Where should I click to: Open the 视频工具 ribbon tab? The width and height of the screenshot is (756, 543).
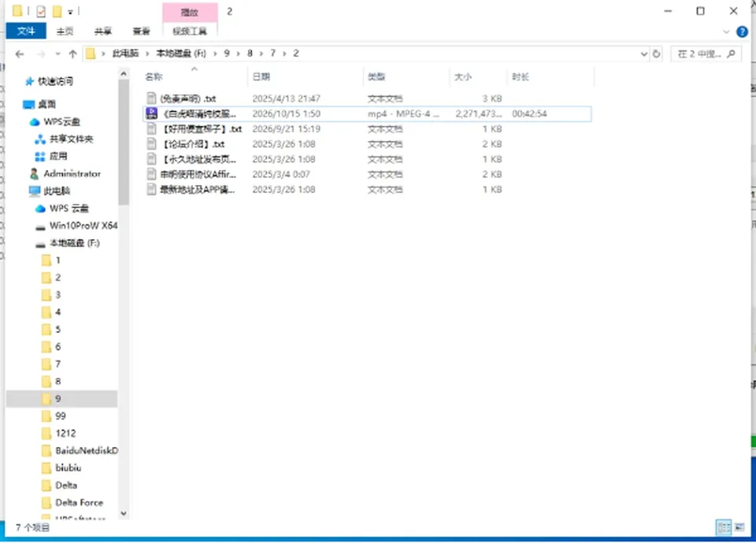(190, 31)
